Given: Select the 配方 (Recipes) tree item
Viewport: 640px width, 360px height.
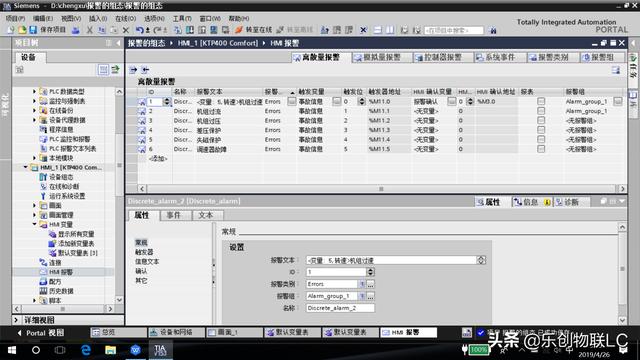Looking at the screenshot, I should click(x=55, y=282).
